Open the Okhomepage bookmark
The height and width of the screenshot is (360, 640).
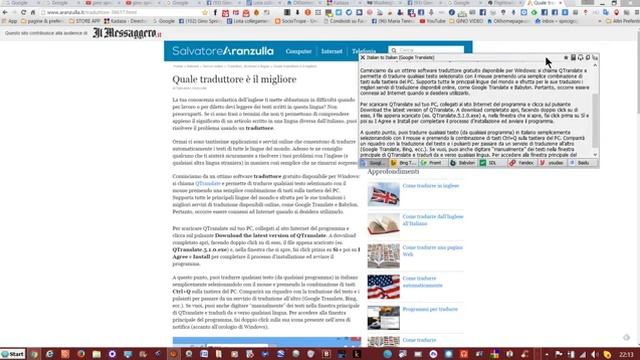click(x=509, y=21)
